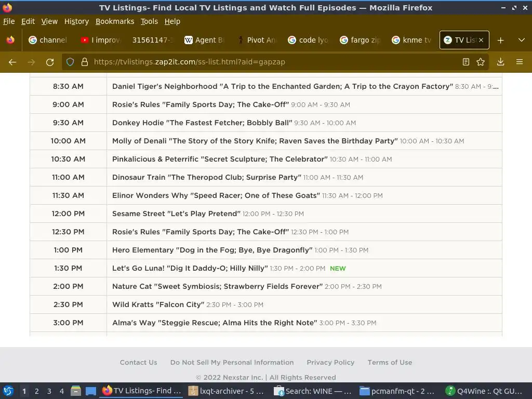The height and width of the screenshot is (399, 532).
Task: Switch to virtual desktop 4
Action: pos(61,391)
